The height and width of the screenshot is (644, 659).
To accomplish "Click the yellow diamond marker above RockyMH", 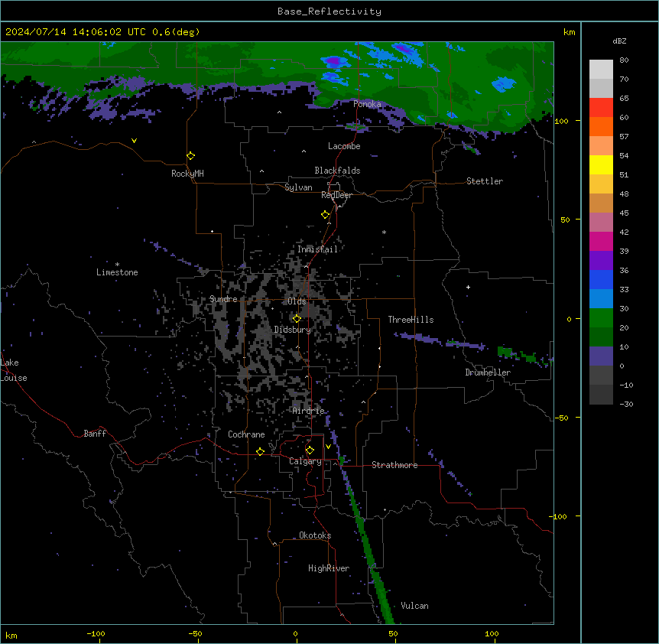I will [x=191, y=156].
